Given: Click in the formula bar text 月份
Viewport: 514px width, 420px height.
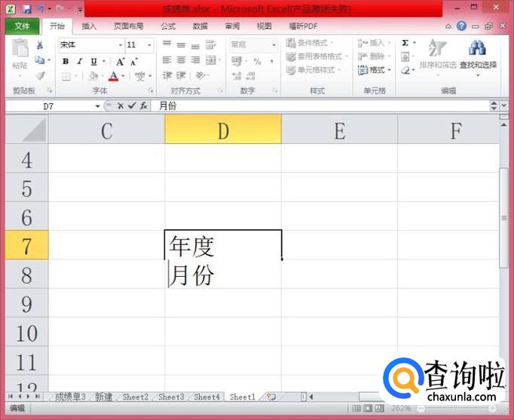Looking at the screenshot, I should click(167, 106).
